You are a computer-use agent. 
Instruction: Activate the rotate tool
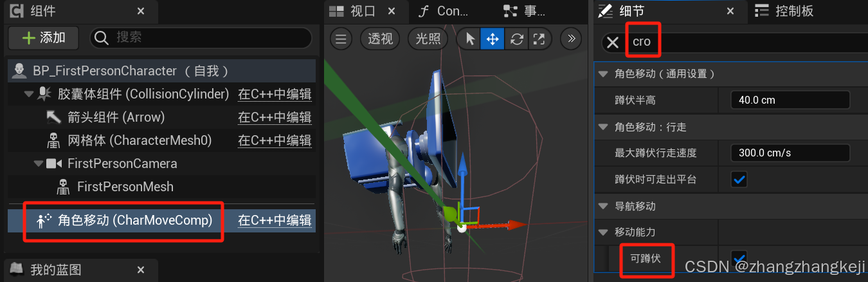pyautogui.click(x=516, y=39)
